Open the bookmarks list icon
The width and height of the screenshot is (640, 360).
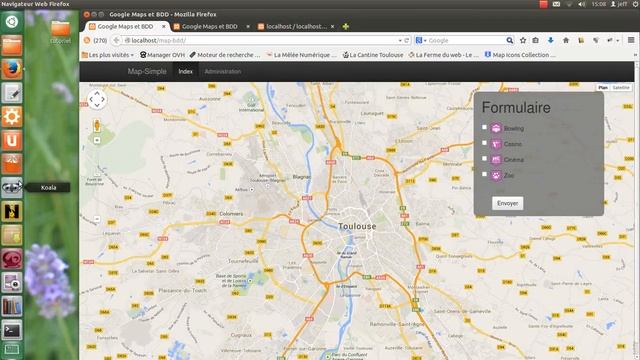(536, 40)
